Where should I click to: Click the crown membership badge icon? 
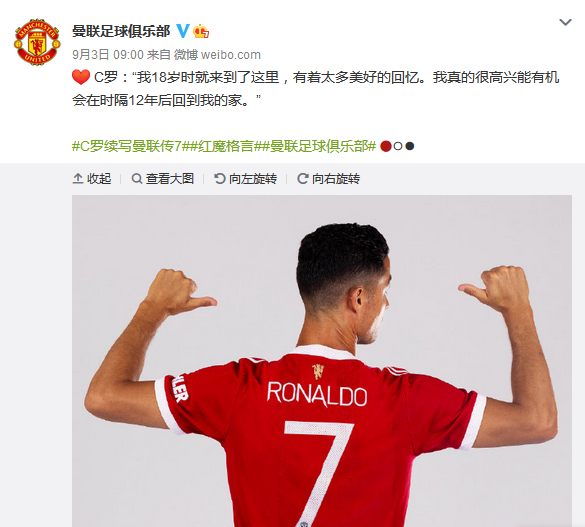[201, 31]
